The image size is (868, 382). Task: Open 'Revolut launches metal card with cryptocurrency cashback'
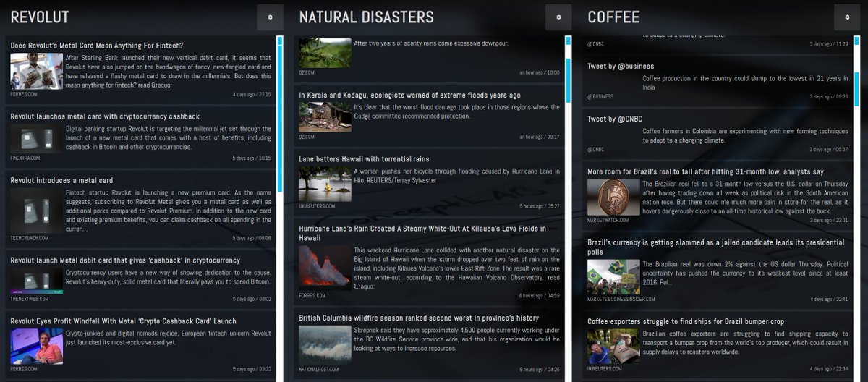pyautogui.click(x=105, y=116)
